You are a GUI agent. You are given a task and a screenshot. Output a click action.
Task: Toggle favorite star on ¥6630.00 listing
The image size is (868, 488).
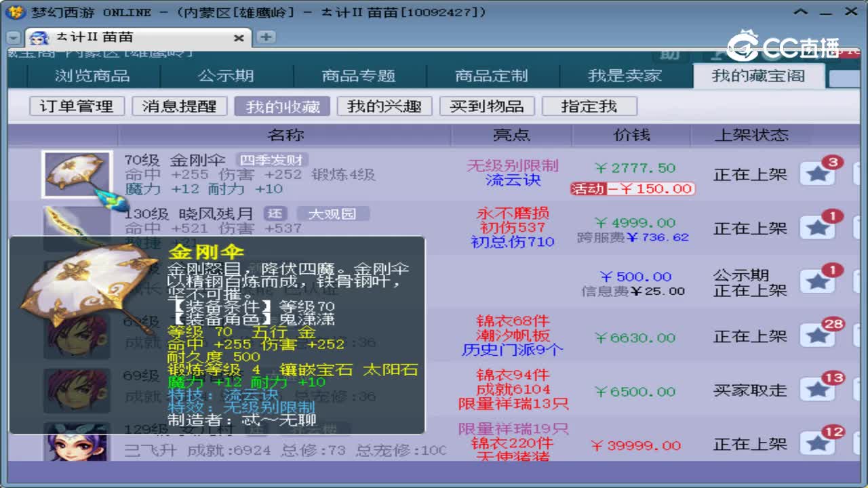pos(817,336)
